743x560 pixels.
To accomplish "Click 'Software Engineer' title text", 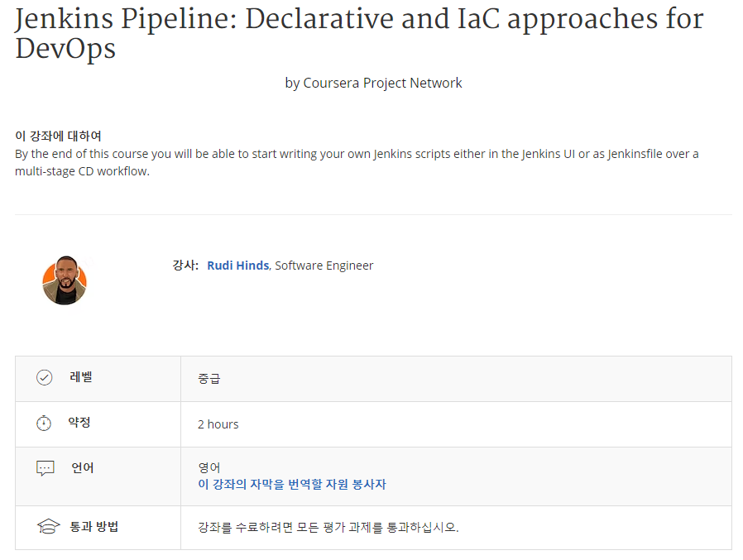I will 324,266.
